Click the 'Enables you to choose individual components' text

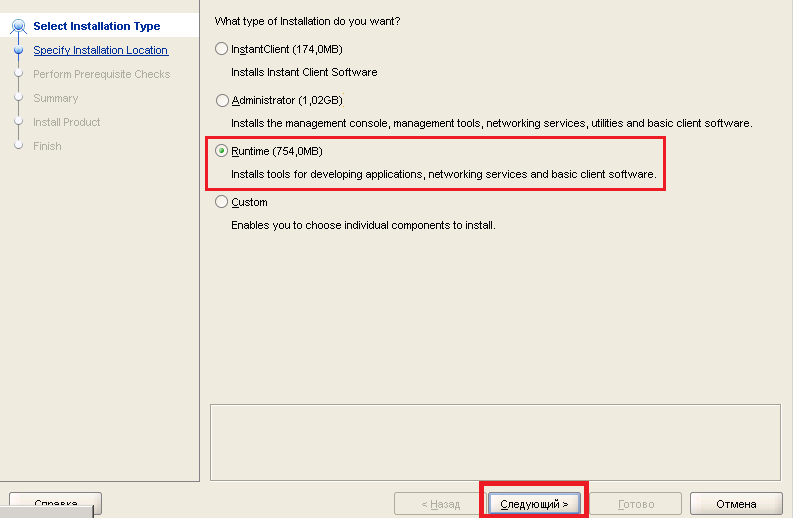363,225
